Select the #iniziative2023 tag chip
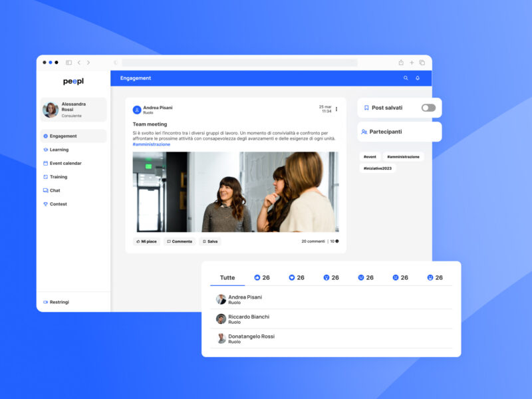532x399 pixels. point(378,168)
